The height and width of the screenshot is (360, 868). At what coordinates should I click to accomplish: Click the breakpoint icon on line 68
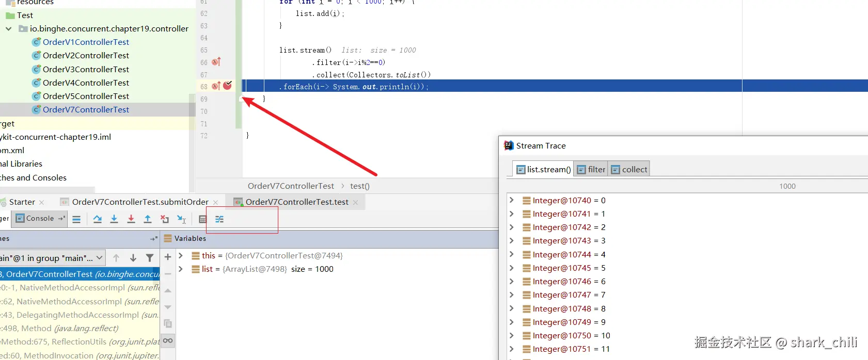[x=228, y=86]
